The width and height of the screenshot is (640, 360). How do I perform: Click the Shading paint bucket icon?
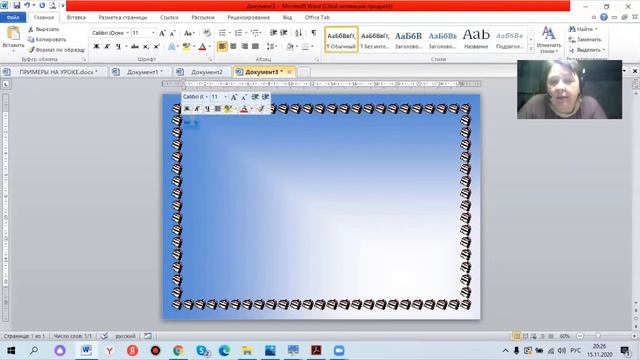[289, 47]
